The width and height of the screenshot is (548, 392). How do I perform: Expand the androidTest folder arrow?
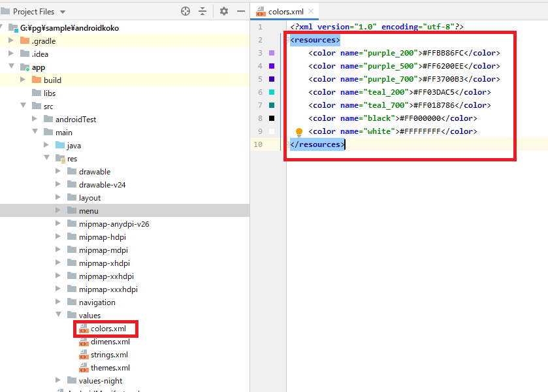pos(35,119)
